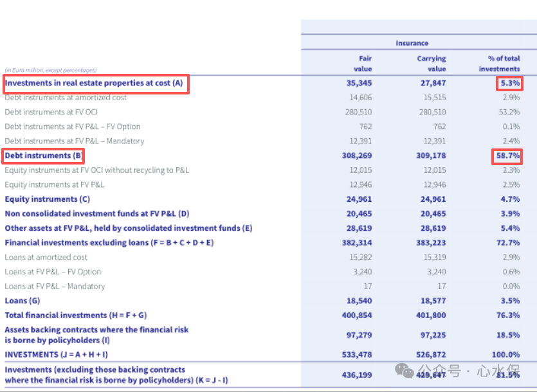Screen dimensions: 537x392
Task: Select 'Debt instruments at FV P&L – FV Option' label
Action: tap(73, 127)
